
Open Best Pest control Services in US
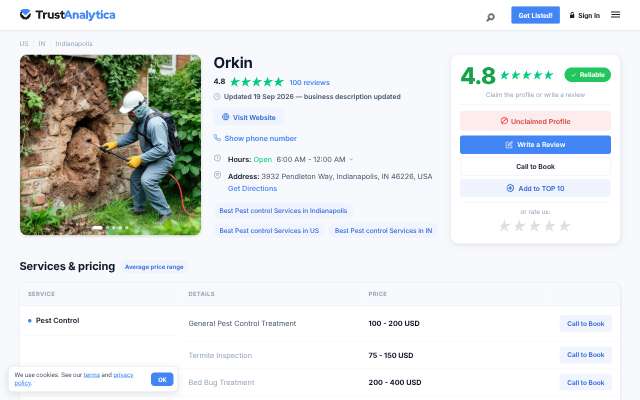[x=269, y=231]
